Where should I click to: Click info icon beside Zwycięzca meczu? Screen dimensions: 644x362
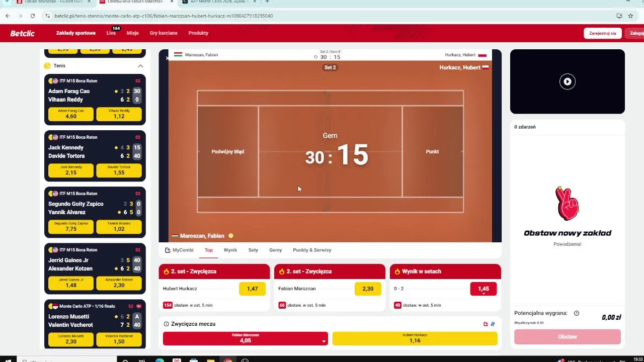pyautogui.click(x=166, y=324)
